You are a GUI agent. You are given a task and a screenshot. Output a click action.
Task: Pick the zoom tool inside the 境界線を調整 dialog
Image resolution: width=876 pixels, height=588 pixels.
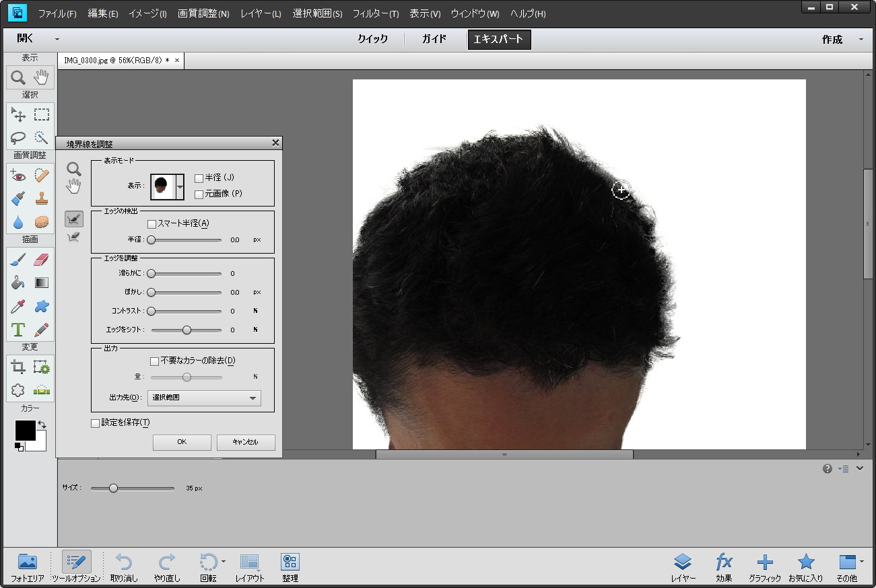pos(74,168)
